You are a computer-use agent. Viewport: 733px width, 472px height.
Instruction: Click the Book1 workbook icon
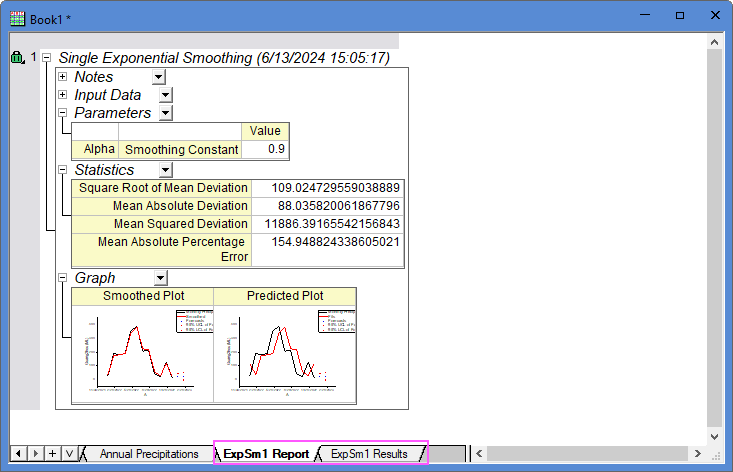click(17, 19)
